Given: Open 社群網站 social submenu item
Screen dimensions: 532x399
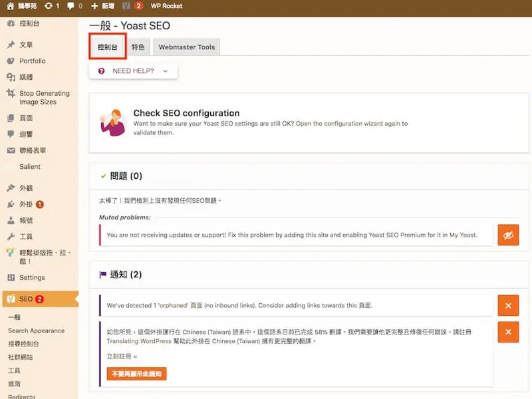Looking at the screenshot, I should [21, 357].
